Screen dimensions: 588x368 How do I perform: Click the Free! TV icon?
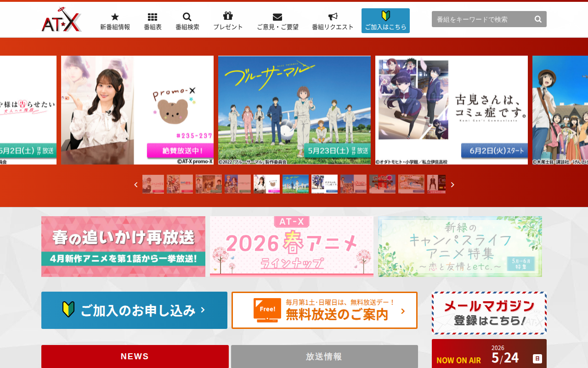click(267, 310)
